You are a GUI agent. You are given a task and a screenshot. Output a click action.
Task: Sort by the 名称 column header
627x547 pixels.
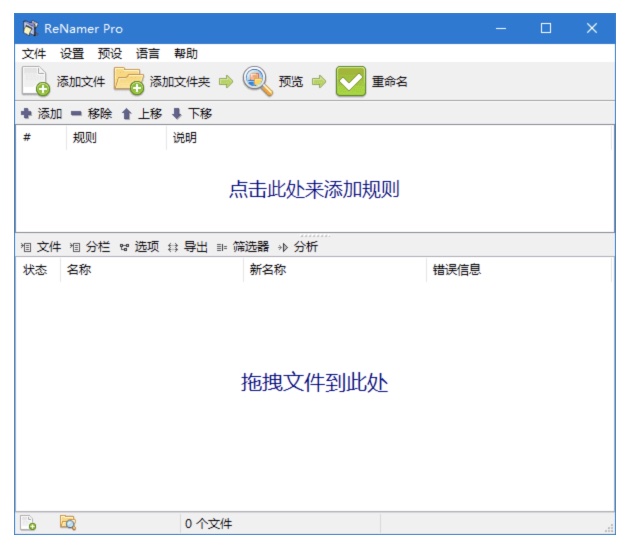point(152,270)
